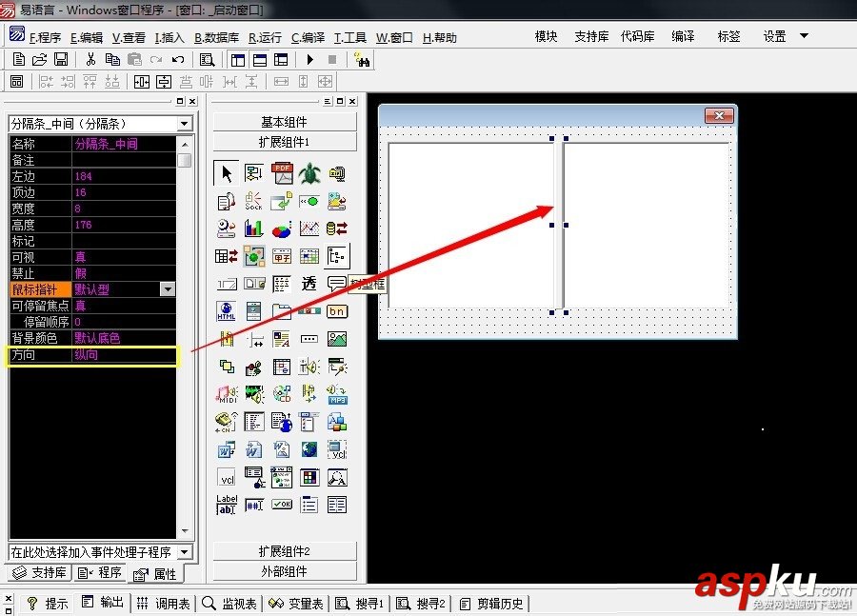Screen dimensions: 857x616
Task: Select the arrow pointer tool in component box
Action: pos(226,173)
